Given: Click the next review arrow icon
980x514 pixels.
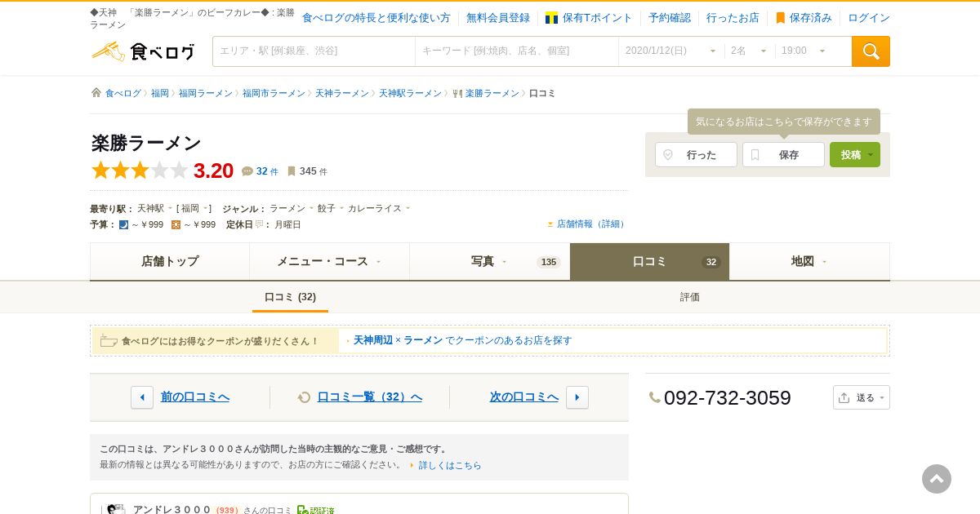Looking at the screenshot, I should coord(577,397).
